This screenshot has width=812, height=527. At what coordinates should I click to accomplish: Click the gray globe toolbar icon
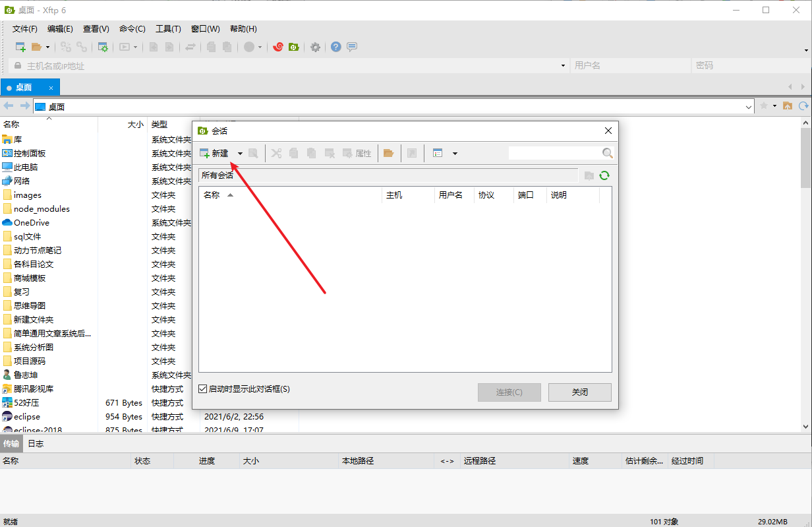coord(249,47)
